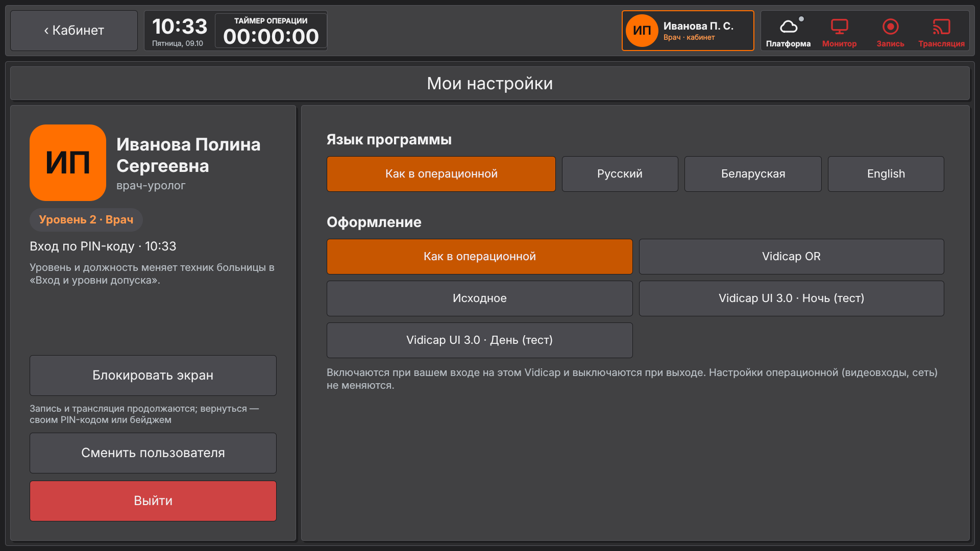The image size is (980, 551).
Task: Click the Уровень 2 · Врач badge
Action: tap(86, 220)
